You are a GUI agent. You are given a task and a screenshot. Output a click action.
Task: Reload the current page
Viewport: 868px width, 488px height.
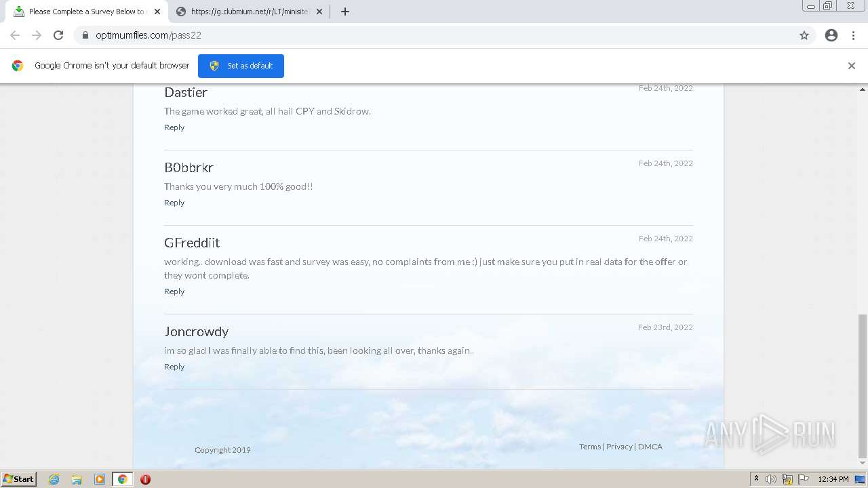[x=58, y=35]
